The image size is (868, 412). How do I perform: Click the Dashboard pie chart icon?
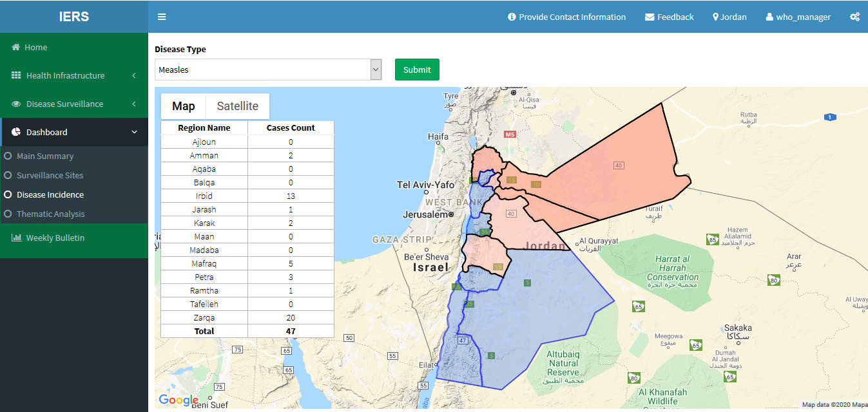(16, 132)
